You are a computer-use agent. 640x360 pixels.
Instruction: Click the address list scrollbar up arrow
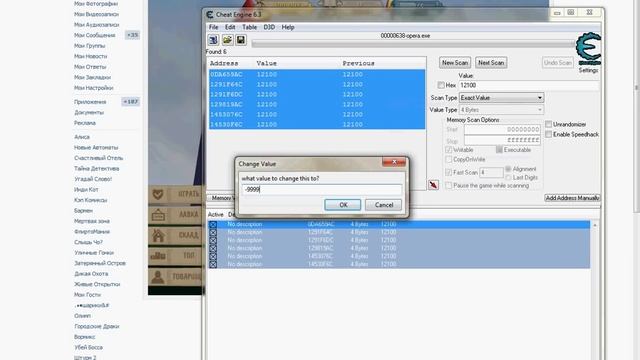pos(595,225)
